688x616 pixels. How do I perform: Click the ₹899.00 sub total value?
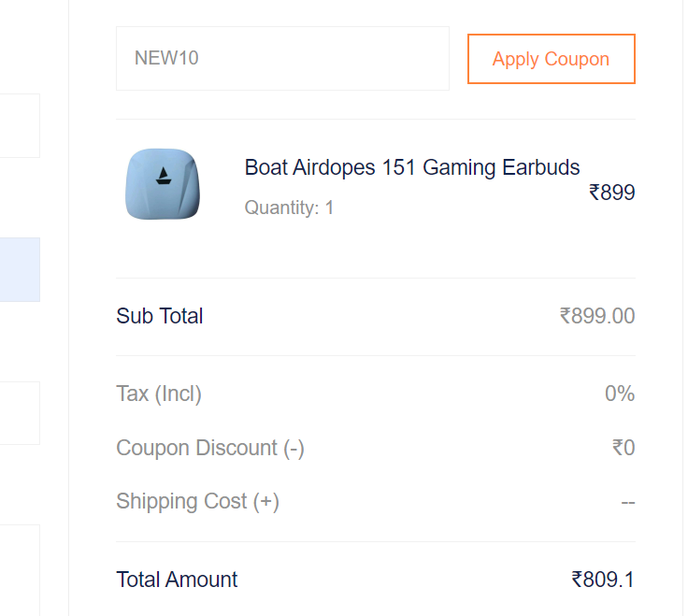[x=597, y=316]
